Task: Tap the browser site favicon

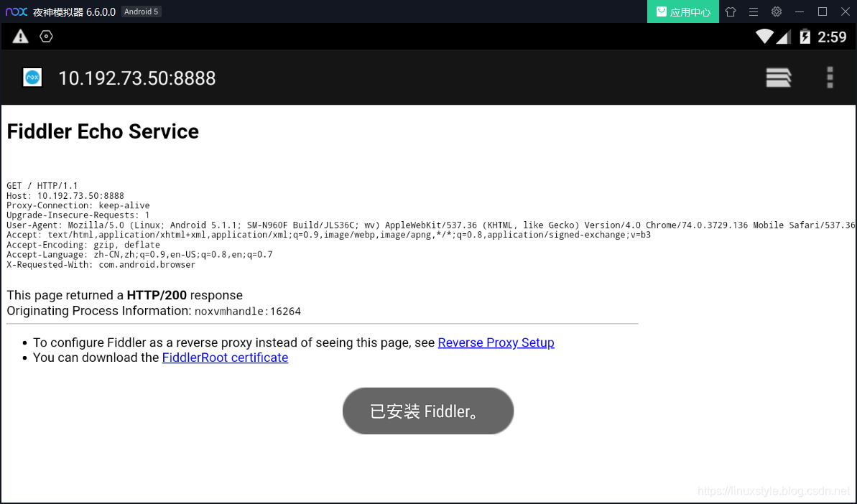Action: point(32,78)
